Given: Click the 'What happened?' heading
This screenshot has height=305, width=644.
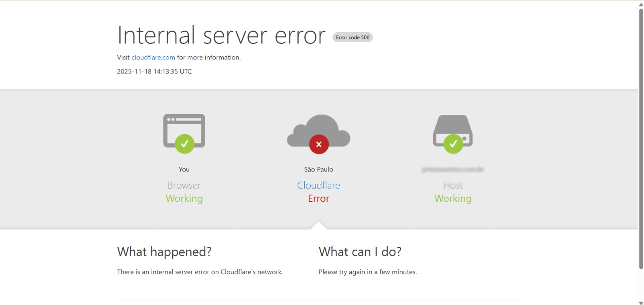Looking at the screenshot, I should [x=164, y=252].
